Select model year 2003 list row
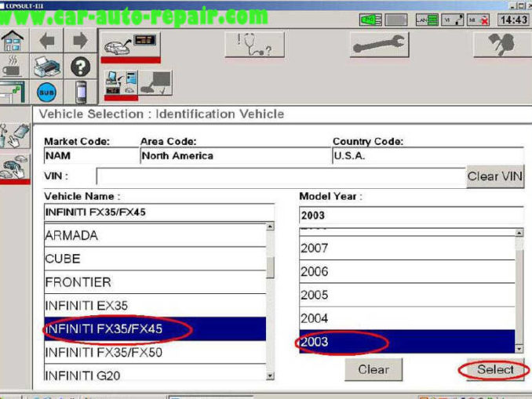 pos(407,342)
